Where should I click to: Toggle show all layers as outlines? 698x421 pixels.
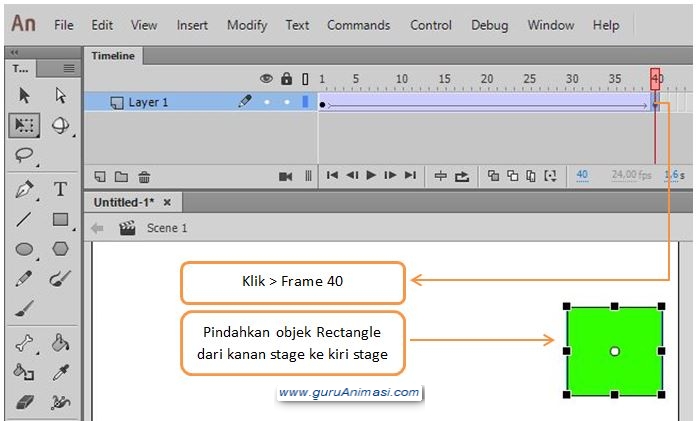(305, 79)
